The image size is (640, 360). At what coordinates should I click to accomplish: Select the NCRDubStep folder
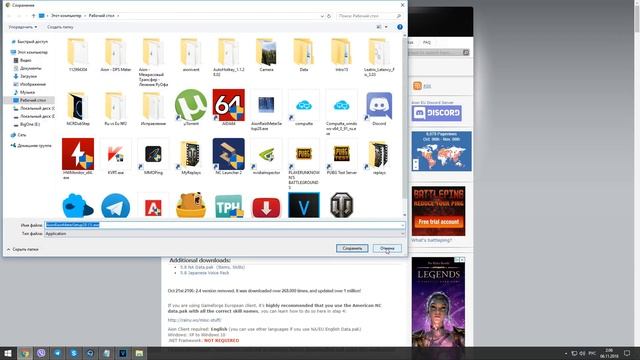tap(78, 106)
